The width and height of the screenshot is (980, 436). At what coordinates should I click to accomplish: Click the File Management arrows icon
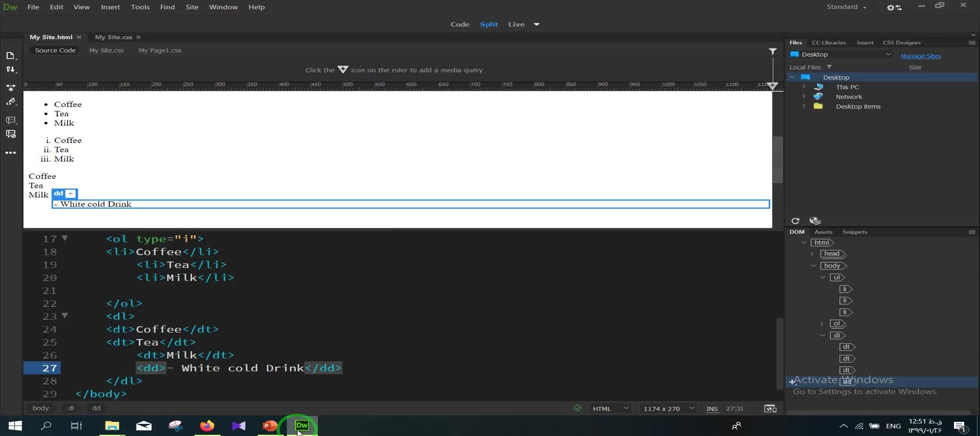pos(10,69)
